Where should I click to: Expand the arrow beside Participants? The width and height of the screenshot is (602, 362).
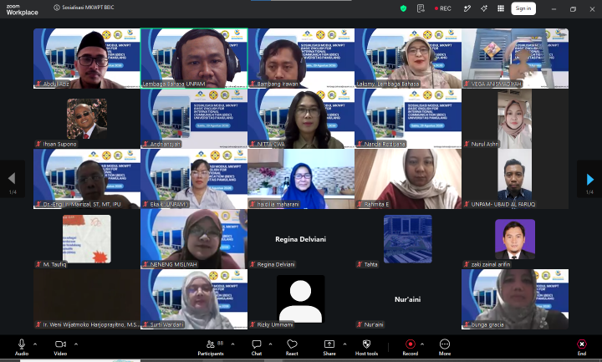pyautogui.click(x=233, y=344)
